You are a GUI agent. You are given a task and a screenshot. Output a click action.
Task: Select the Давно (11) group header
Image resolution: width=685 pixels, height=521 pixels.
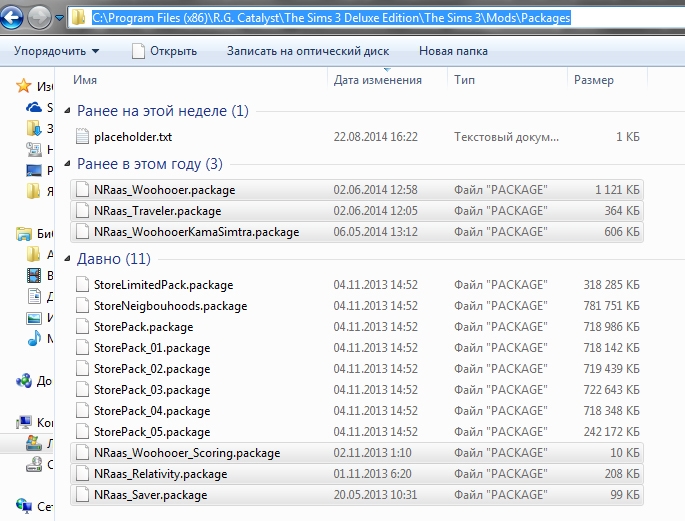click(x=114, y=259)
